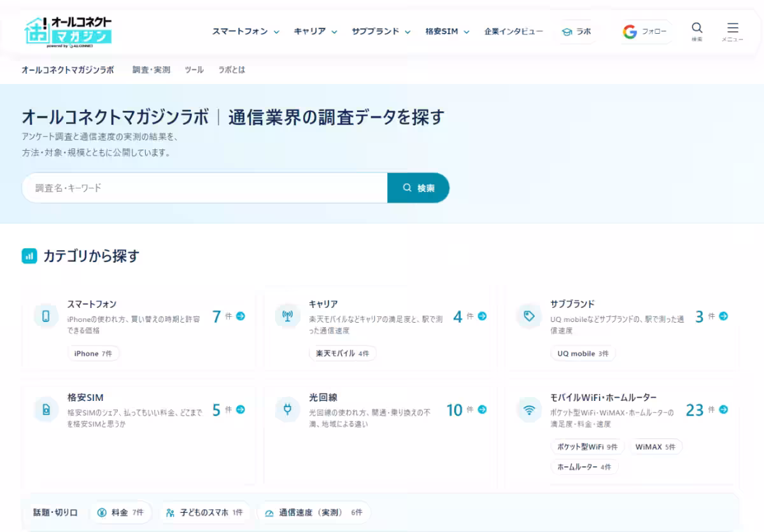The image size is (764, 532).
Task: Open the All Connect Magazine logo
Action: [x=68, y=31]
